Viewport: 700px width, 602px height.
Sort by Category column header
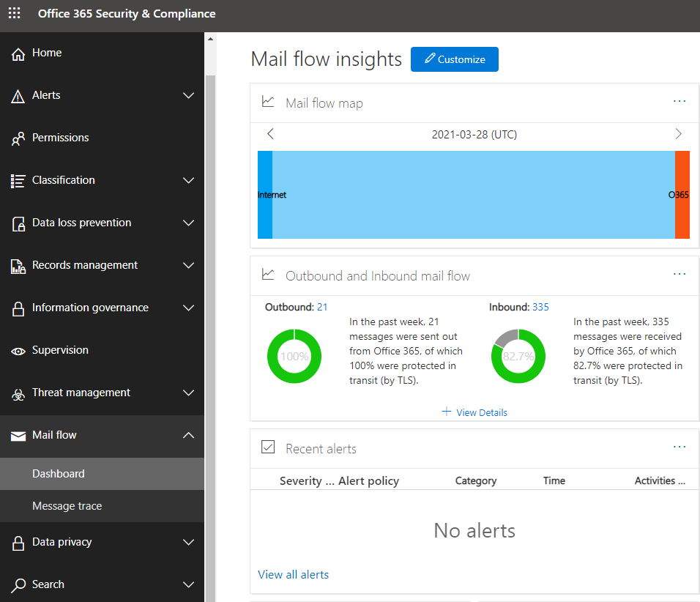click(x=476, y=481)
